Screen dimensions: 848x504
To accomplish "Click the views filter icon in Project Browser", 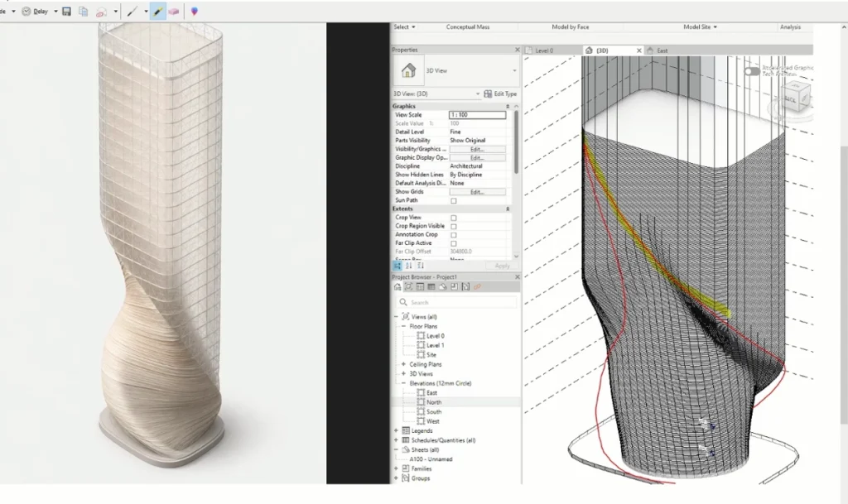I will click(x=409, y=287).
